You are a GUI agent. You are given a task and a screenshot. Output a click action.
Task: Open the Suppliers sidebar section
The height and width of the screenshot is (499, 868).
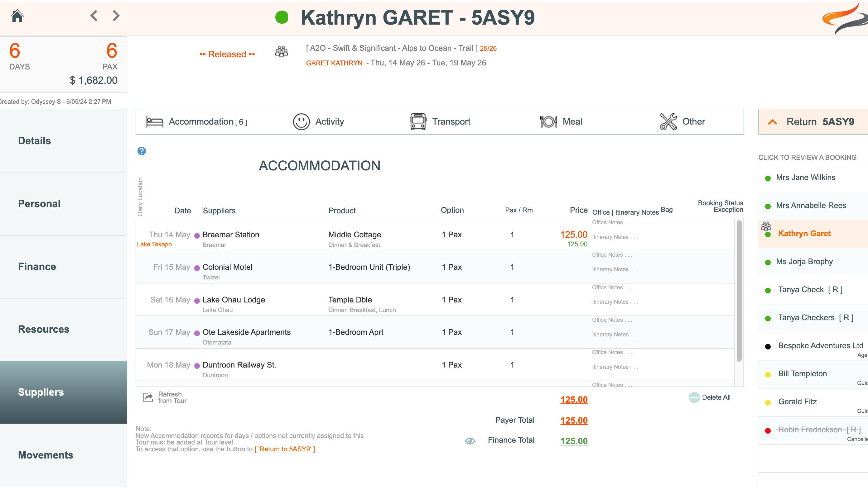[41, 392]
